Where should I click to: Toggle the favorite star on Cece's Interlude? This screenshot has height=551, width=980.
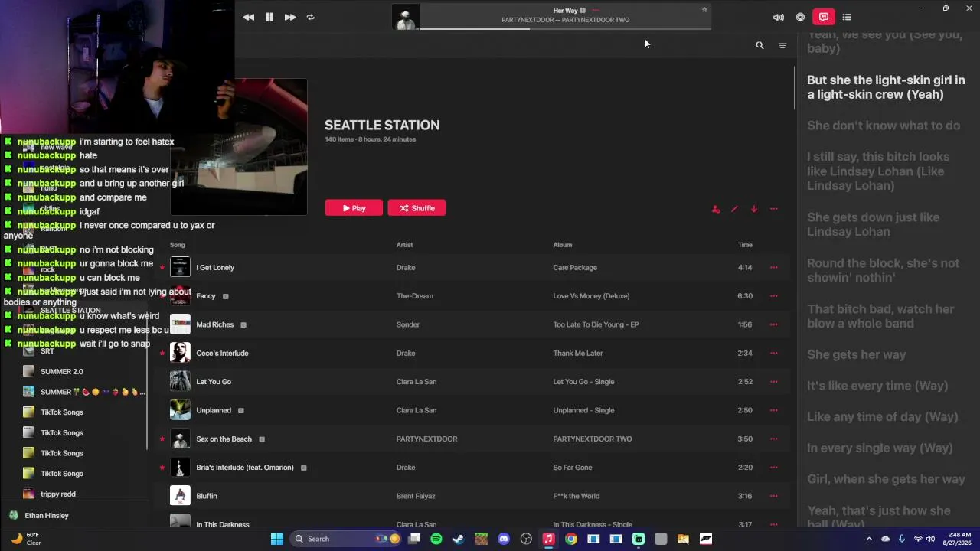(x=162, y=354)
